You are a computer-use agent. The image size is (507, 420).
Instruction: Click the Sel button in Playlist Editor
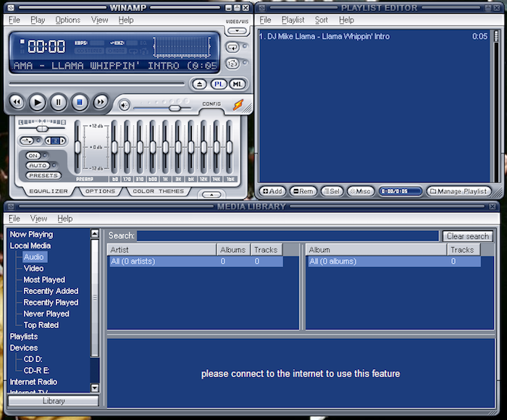332,191
